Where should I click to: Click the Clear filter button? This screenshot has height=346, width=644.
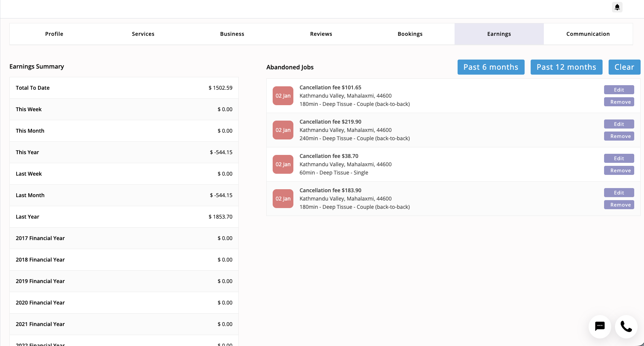[624, 67]
